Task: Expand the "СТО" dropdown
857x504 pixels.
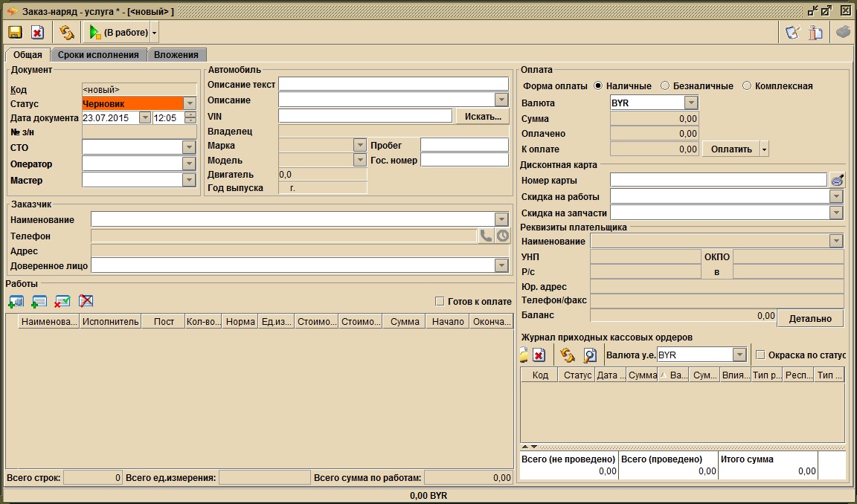Action: click(188, 147)
